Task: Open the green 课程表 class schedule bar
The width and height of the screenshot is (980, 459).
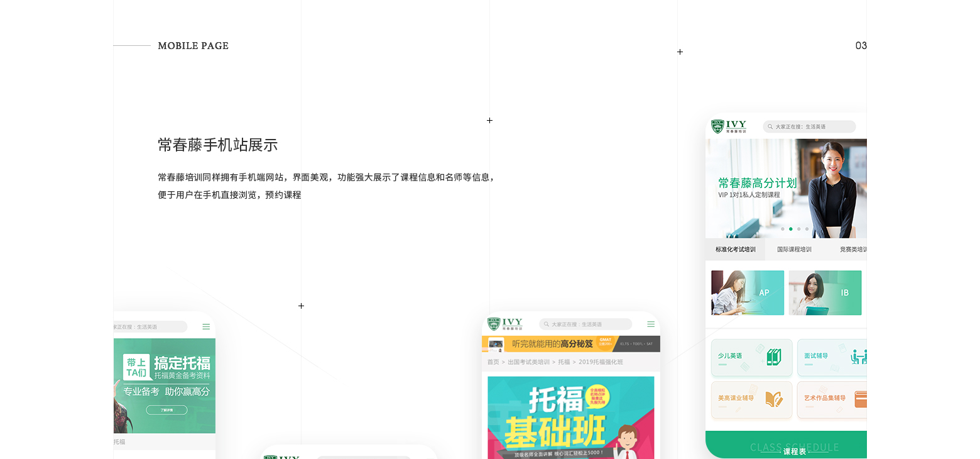Action: [786, 445]
